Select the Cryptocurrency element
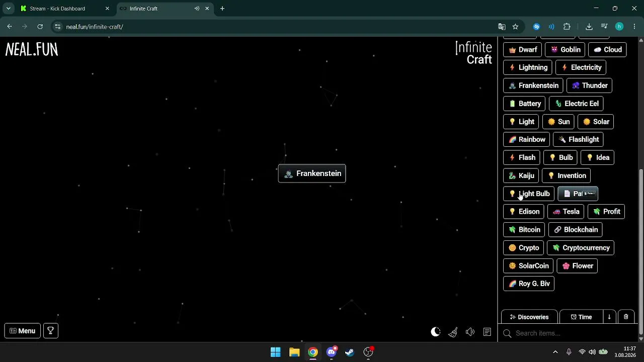The height and width of the screenshot is (362, 644). pos(581,248)
